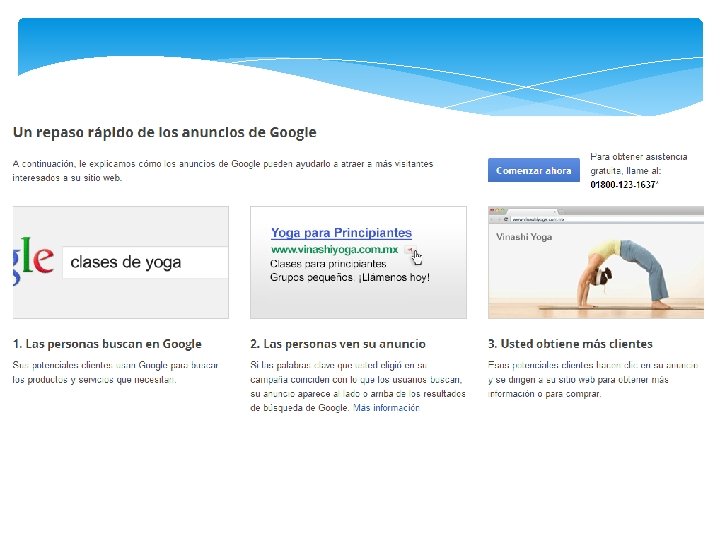720x540 pixels.
Task: Click heading 3. Usted obtiene más clientes
Action: pyautogui.click(x=570, y=344)
